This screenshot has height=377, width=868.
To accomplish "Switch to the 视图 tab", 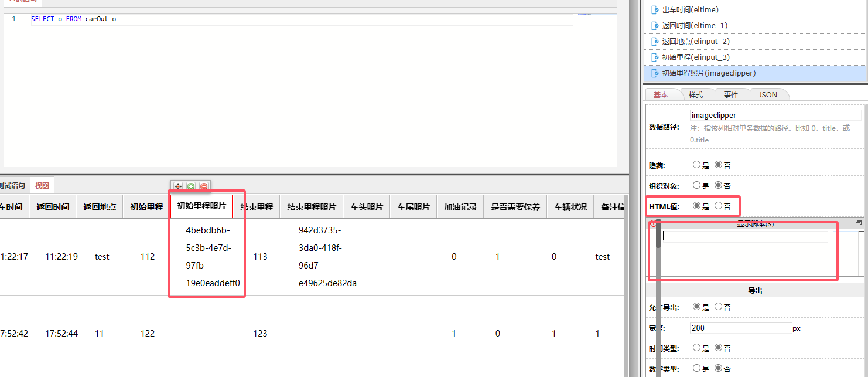I will pos(42,186).
